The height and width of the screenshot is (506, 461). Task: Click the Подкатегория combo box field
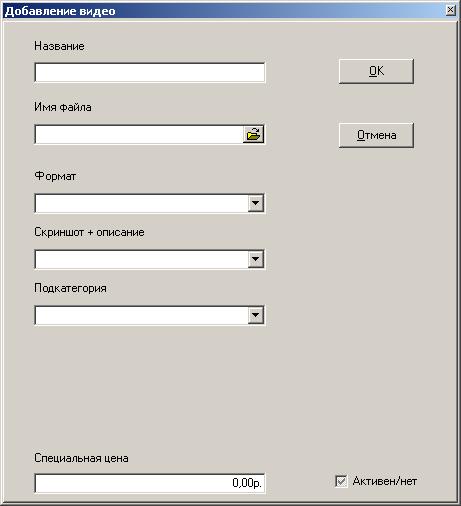pos(150,315)
